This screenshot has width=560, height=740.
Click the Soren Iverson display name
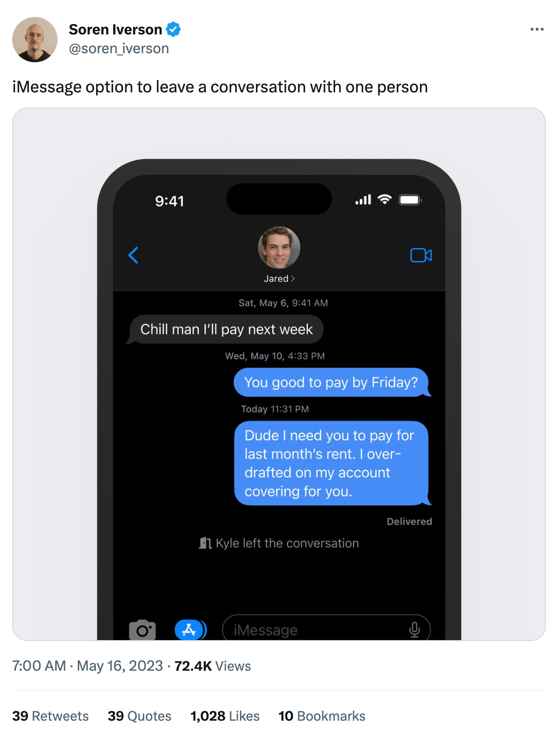[115, 29]
